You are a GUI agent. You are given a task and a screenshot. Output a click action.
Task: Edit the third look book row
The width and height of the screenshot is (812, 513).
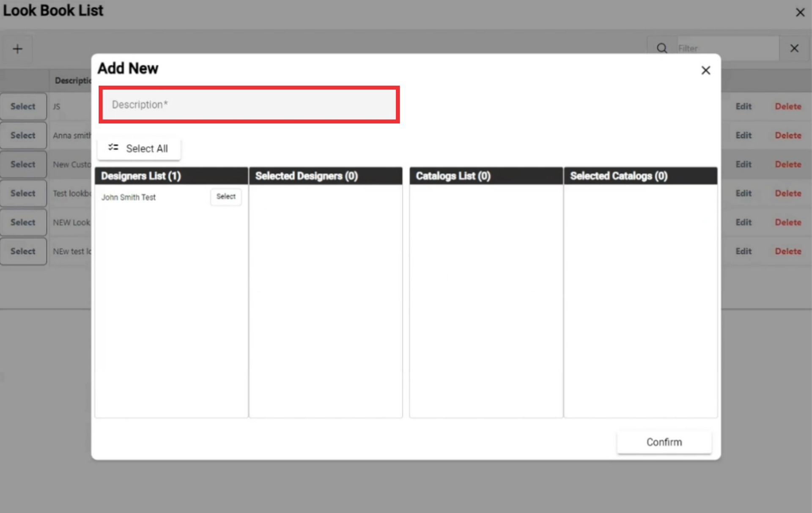[x=743, y=165]
